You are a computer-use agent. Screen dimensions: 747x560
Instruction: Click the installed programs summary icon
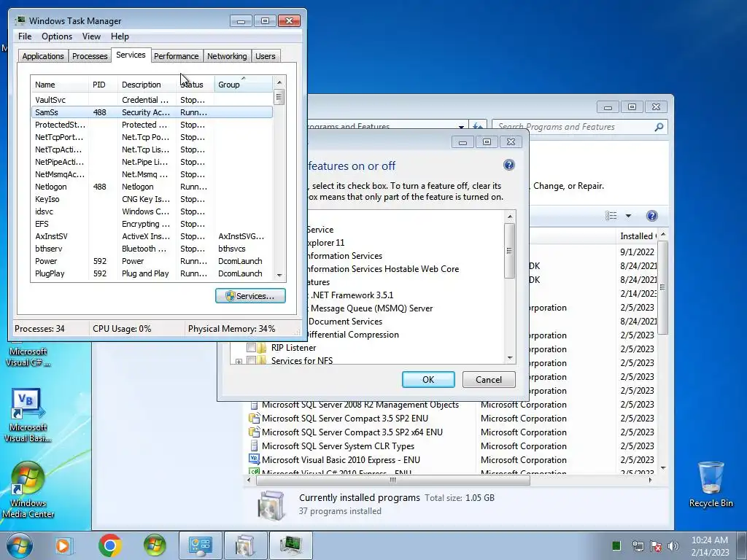[271, 505]
